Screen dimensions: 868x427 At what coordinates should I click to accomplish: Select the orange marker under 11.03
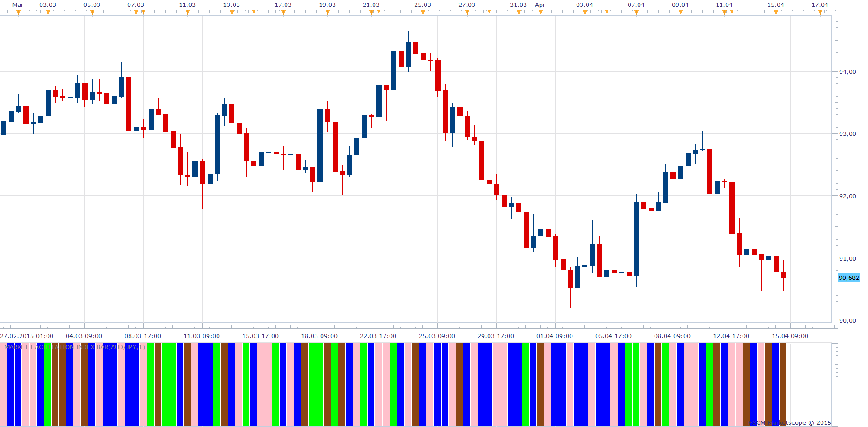(187, 12)
